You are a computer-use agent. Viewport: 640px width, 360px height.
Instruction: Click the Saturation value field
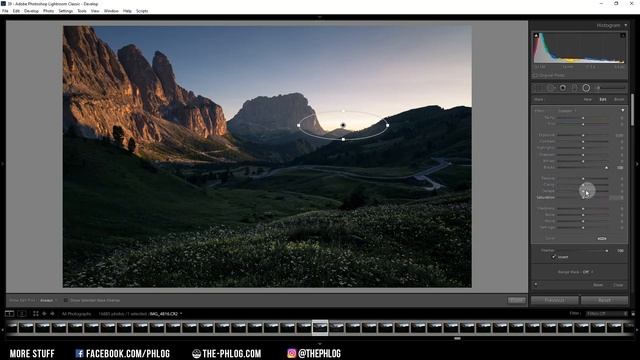[616, 198]
